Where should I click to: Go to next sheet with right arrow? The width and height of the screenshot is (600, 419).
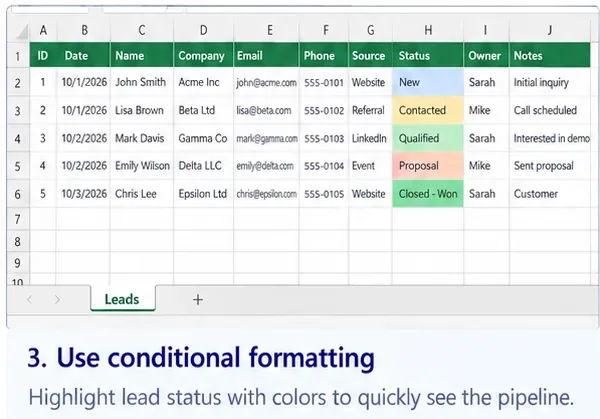click(x=57, y=300)
